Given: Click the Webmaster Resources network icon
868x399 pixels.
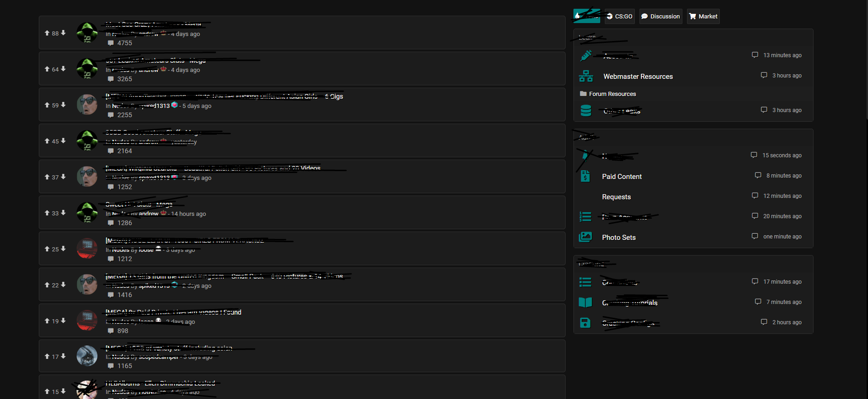Looking at the screenshot, I should click(x=586, y=76).
